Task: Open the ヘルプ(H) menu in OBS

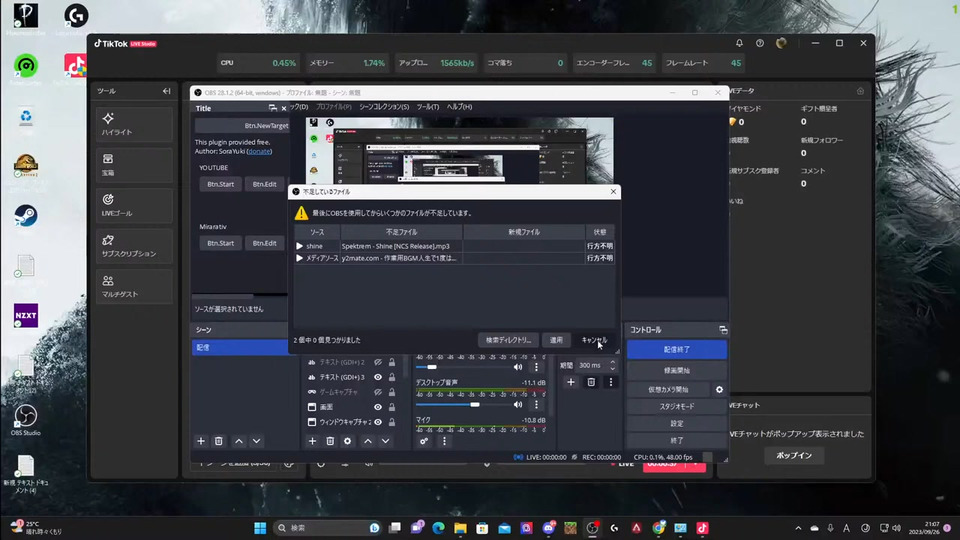Action: coord(459,107)
